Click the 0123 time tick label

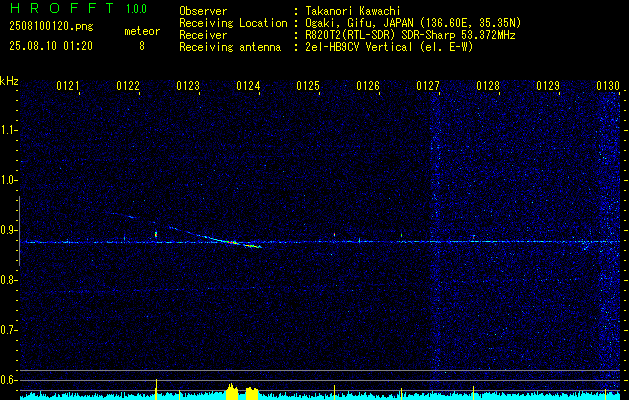[x=188, y=86]
